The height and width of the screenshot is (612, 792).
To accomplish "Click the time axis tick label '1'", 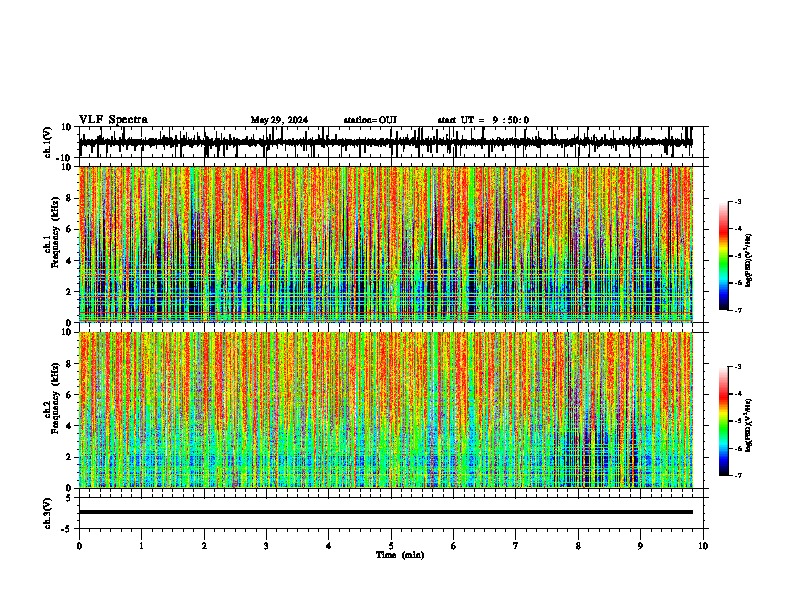I will (141, 546).
